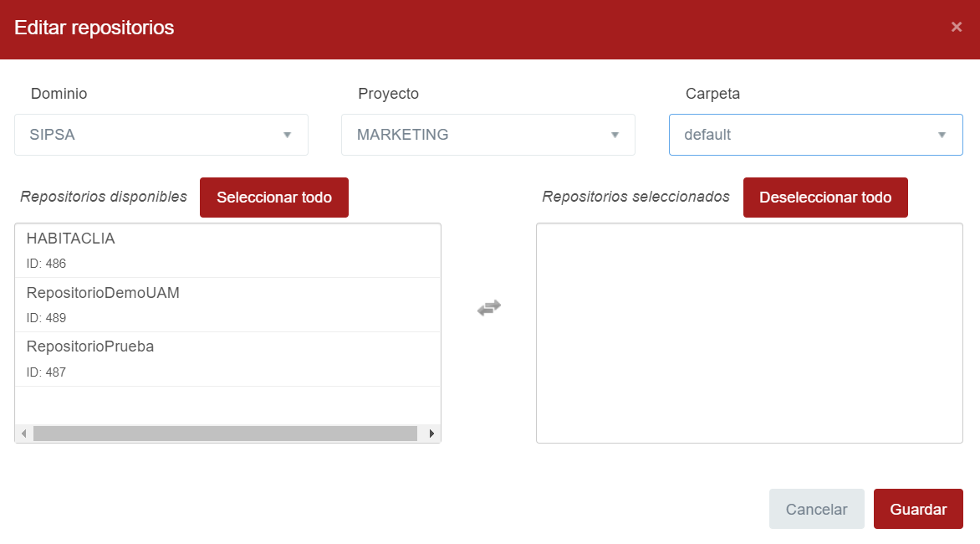
Task: Click the horizontal scrollbar thumb
Action: 224,434
